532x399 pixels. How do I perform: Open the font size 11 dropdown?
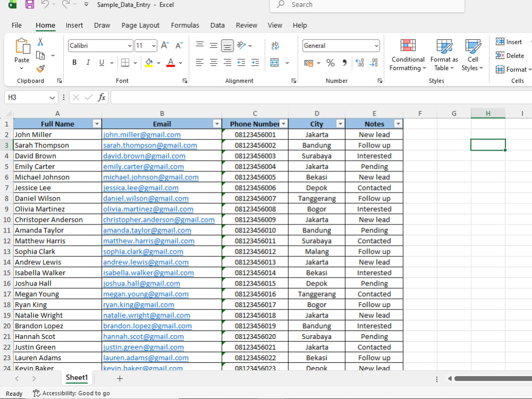(154, 46)
